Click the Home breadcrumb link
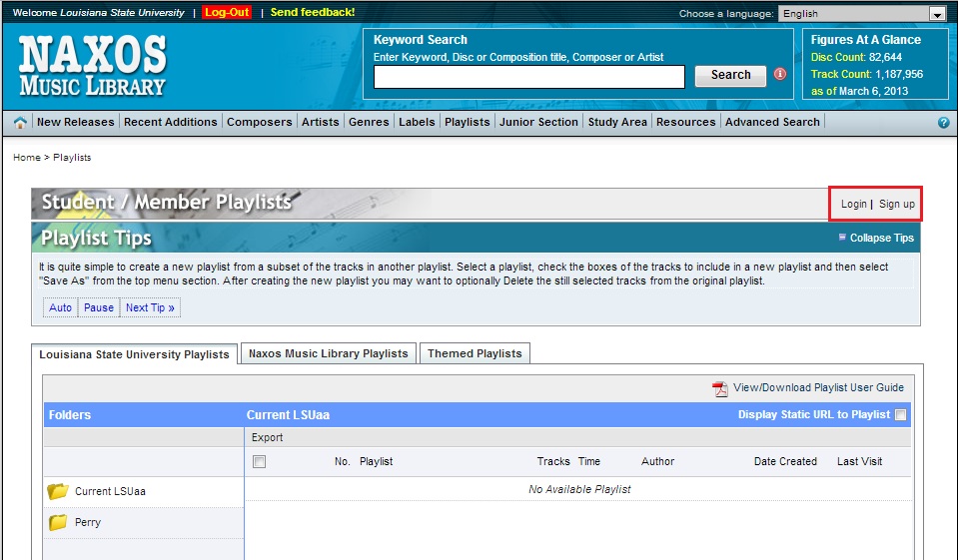Viewport: 958px width, 560px height. pyautogui.click(x=27, y=157)
